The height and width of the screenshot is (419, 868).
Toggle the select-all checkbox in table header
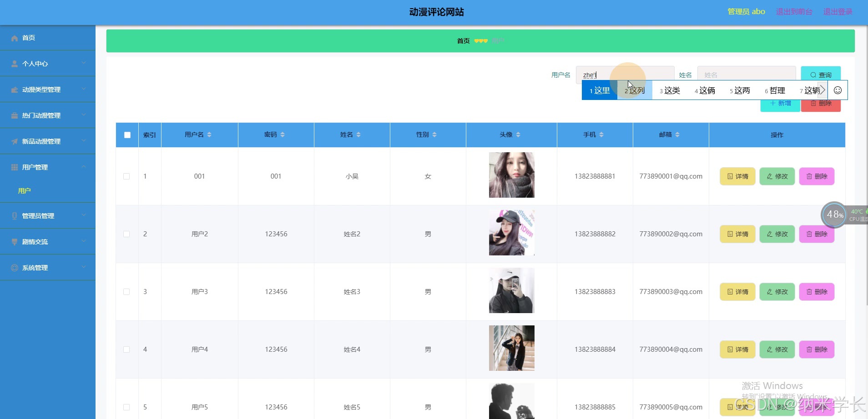[x=126, y=135]
